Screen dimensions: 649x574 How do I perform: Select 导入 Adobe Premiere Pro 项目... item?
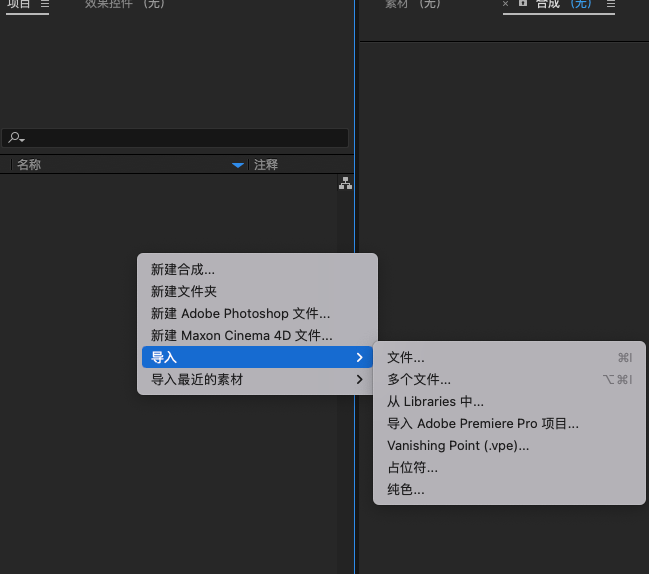(x=509, y=423)
